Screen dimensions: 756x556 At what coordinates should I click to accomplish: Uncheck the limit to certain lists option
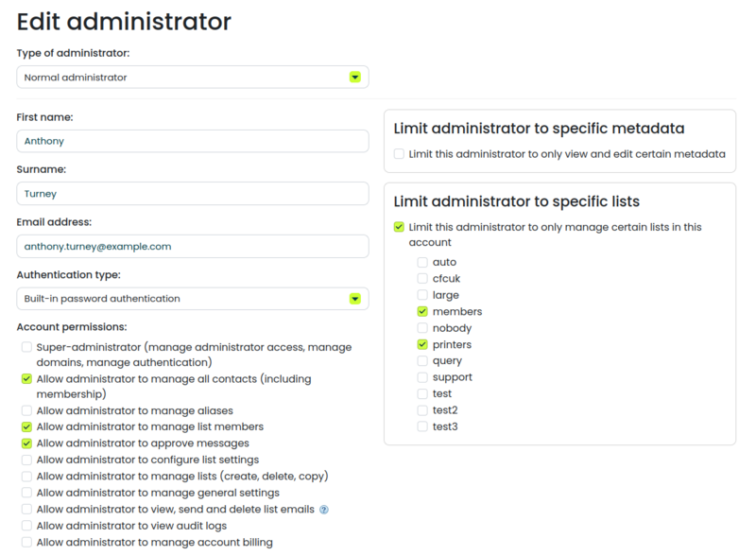[x=397, y=227]
